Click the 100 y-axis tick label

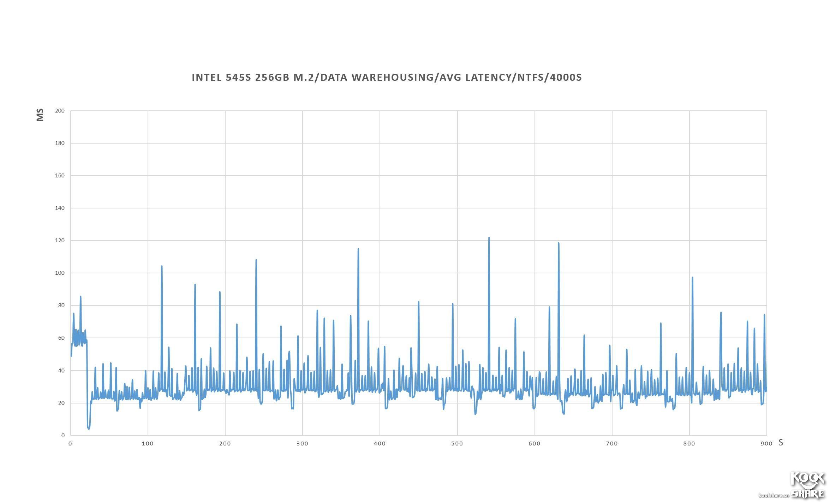(60, 273)
